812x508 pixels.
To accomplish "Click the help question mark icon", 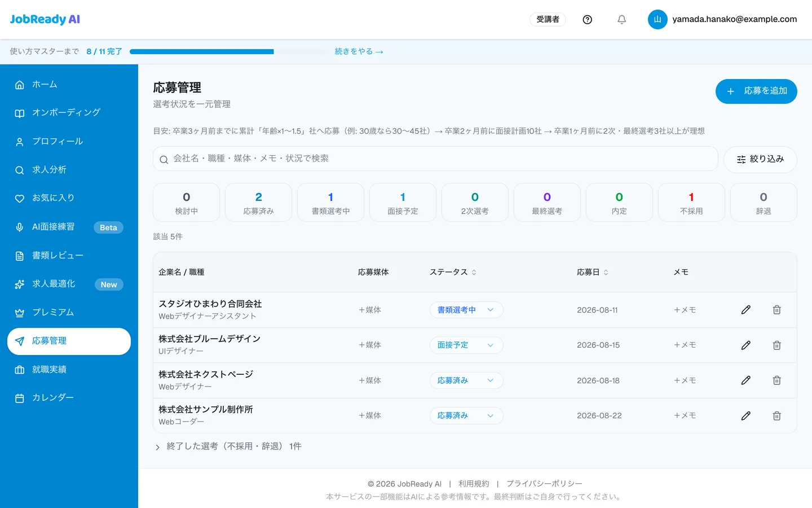I will click(x=587, y=20).
